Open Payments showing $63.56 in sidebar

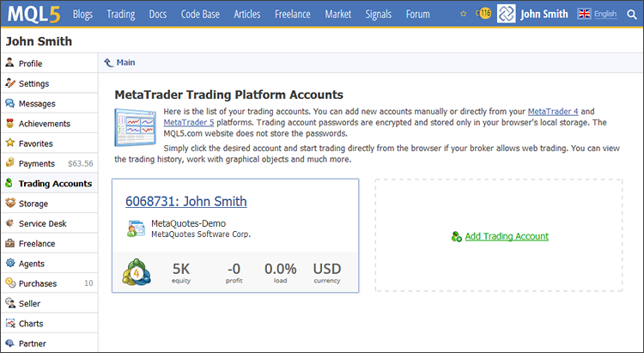(x=36, y=163)
